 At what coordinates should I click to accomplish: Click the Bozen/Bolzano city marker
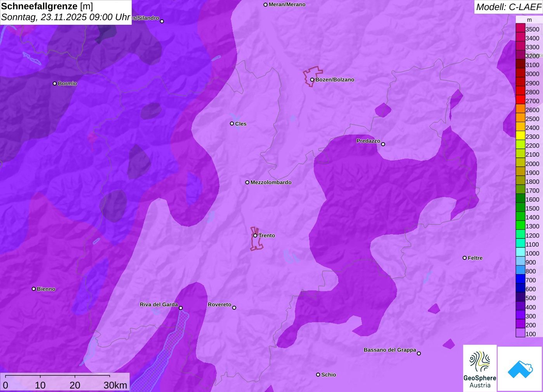(x=312, y=79)
